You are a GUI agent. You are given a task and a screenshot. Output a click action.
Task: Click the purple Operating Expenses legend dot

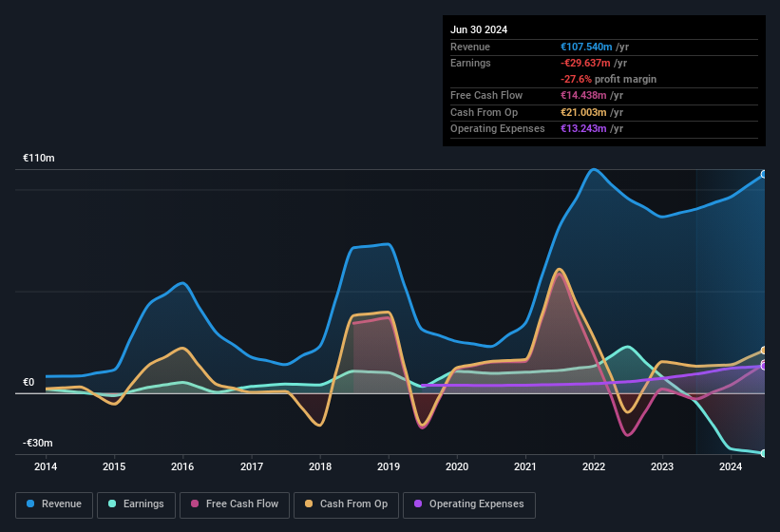[418, 503]
